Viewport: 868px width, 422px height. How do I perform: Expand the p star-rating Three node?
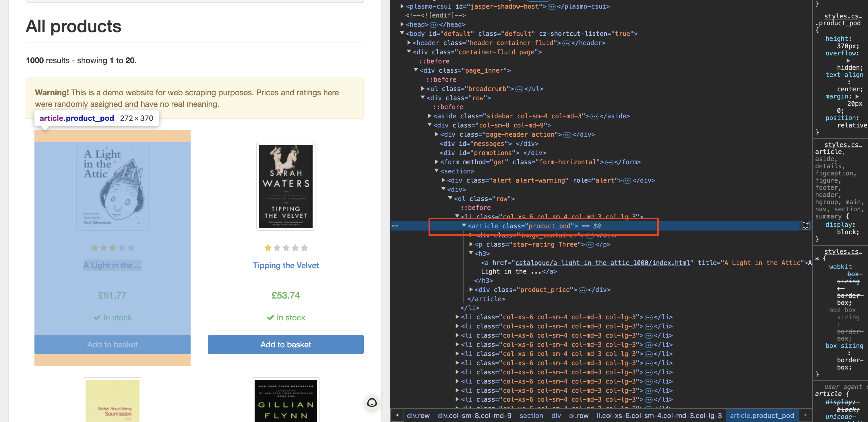[x=471, y=244]
